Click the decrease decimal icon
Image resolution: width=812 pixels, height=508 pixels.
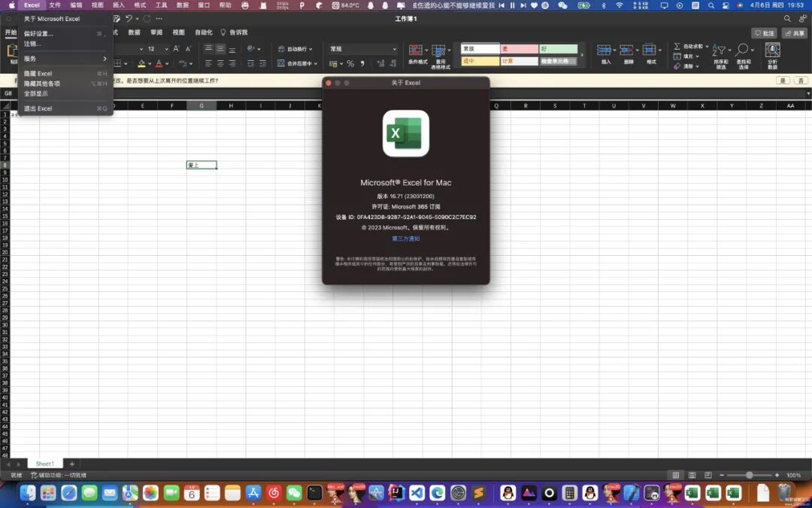pyautogui.click(x=392, y=64)
